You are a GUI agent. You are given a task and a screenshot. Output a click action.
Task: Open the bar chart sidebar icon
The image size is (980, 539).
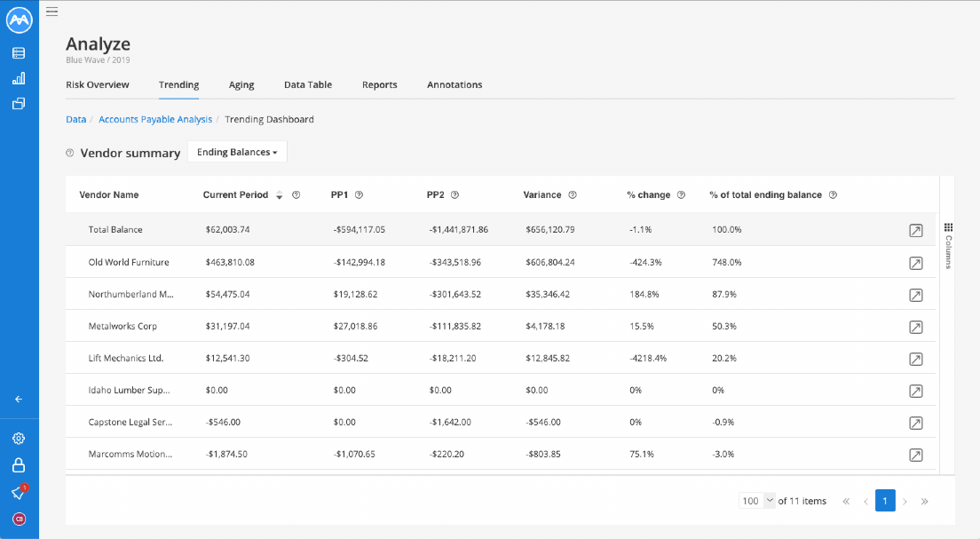click(19, 78)
